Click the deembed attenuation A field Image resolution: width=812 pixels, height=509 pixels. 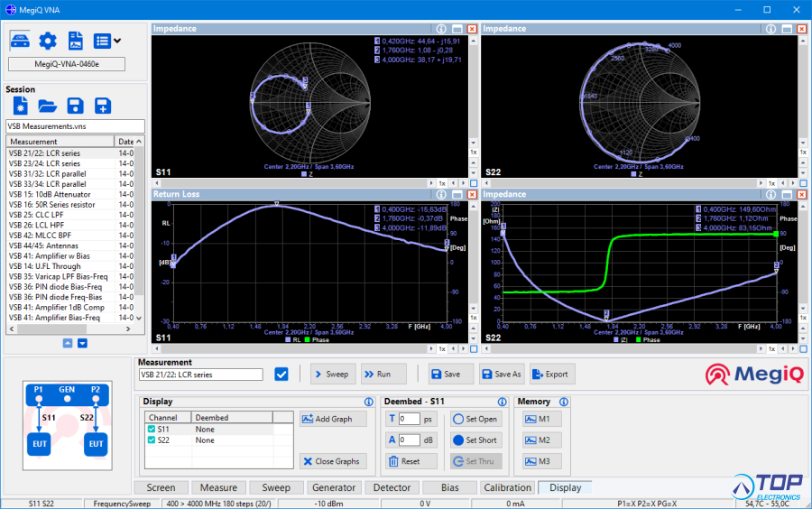[x=409, y=440]
